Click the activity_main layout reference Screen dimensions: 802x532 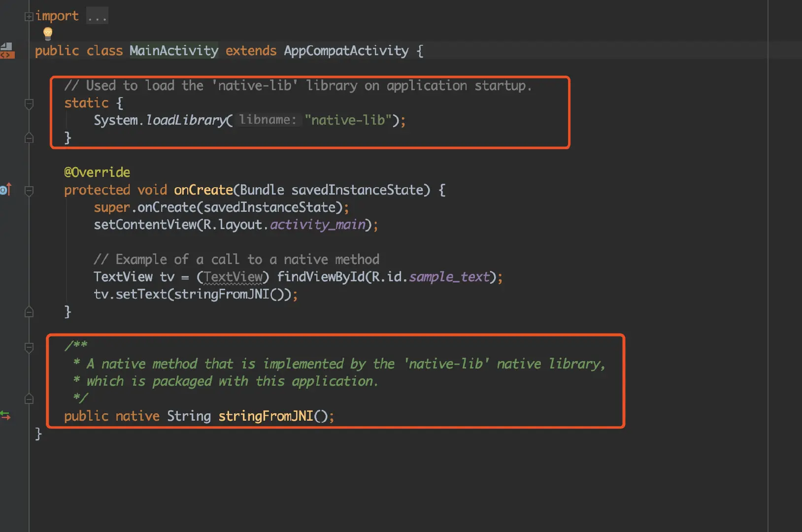(x=318, y=225)
